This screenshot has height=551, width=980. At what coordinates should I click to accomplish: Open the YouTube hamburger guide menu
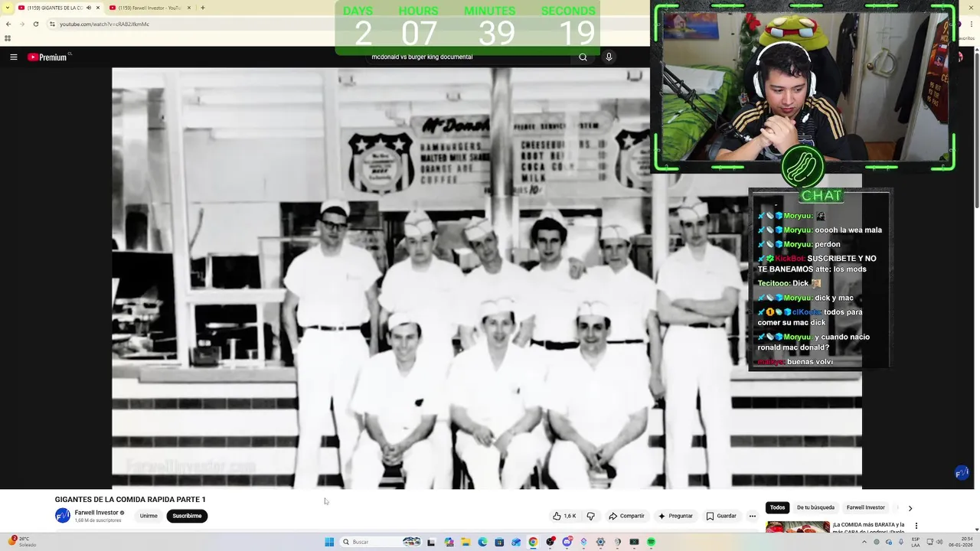tap(13, 57)
